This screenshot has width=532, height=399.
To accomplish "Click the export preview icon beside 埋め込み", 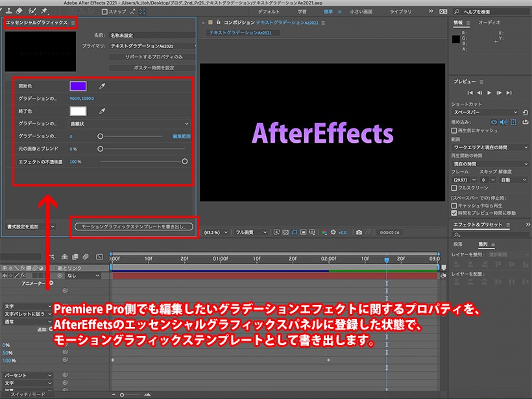I will point(526,122).
